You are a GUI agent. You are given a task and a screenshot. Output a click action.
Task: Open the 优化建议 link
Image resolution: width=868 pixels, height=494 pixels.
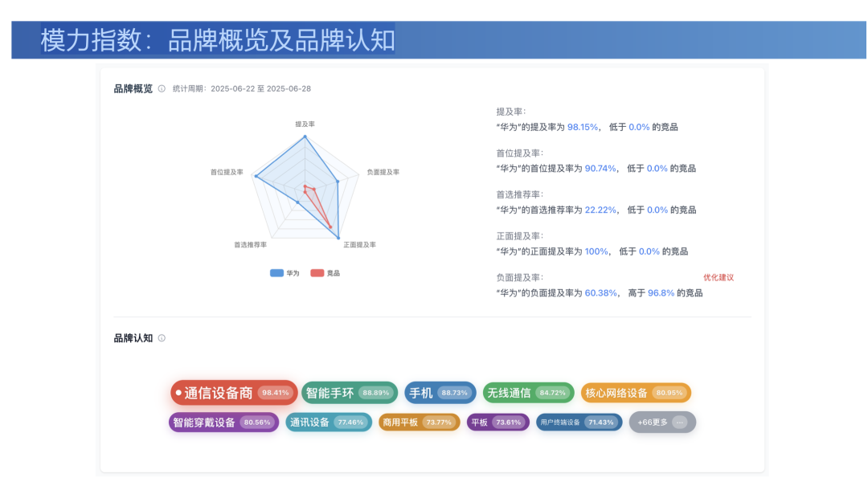(x=718, y=278)
